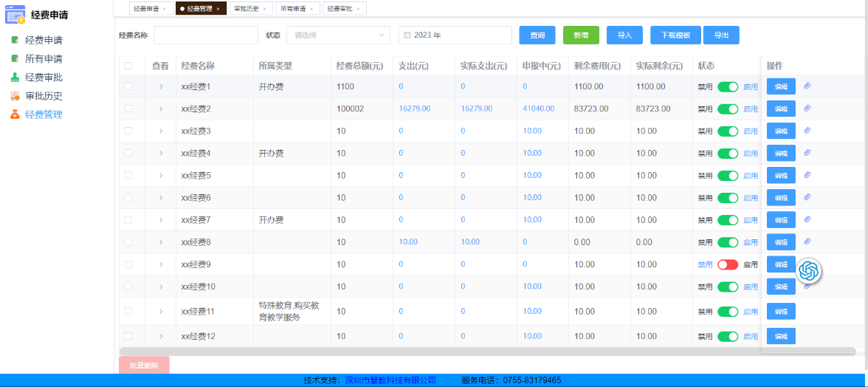The image size is (868, 387).
Task: Toggle the status switch for xx经费12
Action: pyautogui.click(x=728, y=336)
